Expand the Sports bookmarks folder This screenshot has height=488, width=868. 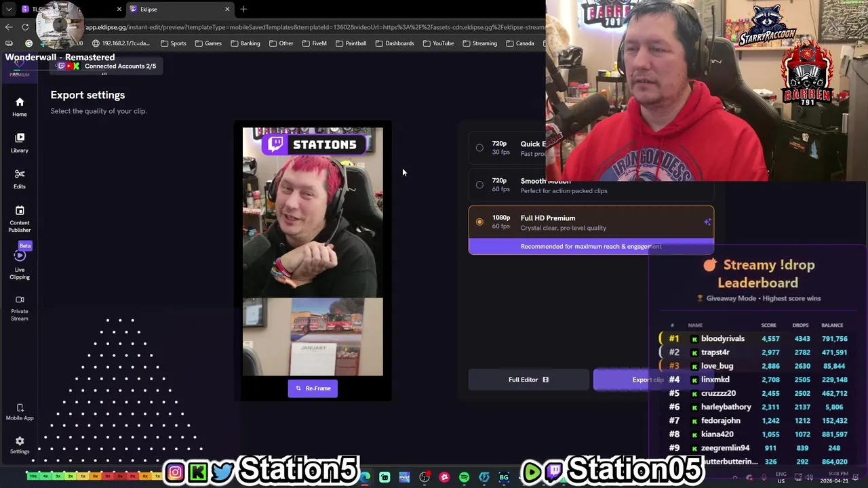tap(173, 43)
